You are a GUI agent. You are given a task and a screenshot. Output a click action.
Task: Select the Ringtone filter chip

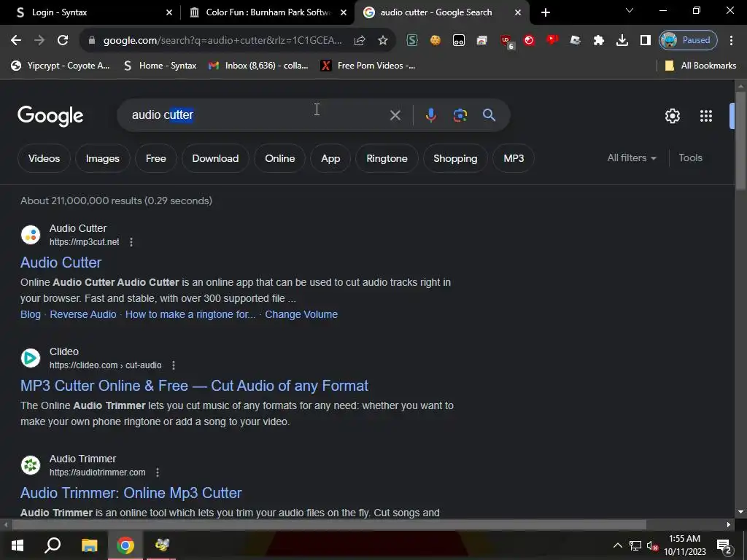pyautogui.click(x=387, y=158)
